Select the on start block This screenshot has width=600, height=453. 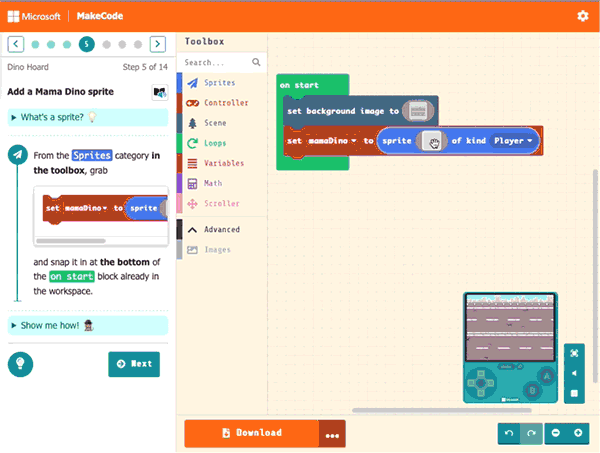299,85
